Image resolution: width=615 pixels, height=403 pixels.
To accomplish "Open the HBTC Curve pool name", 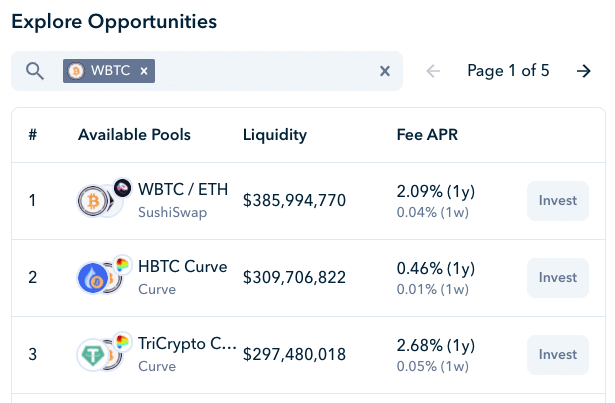I will click(182, 267).
